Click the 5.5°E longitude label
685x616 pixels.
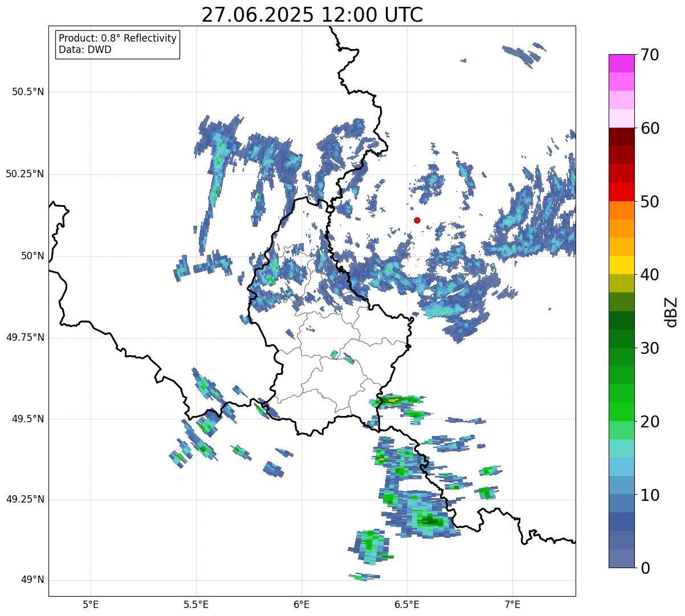(x=196, y=604)
